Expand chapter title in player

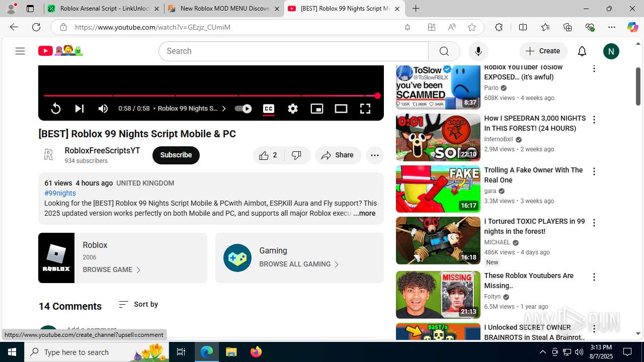coord(192,109)
